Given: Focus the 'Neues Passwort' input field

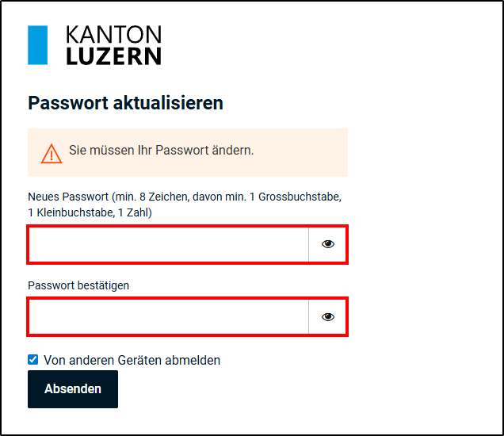Looking at the screenshot, I should (x=168, y=244).
